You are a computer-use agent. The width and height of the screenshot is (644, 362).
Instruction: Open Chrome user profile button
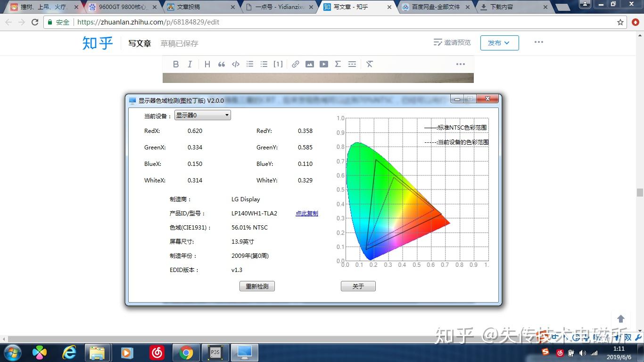[x=584, y=4]
